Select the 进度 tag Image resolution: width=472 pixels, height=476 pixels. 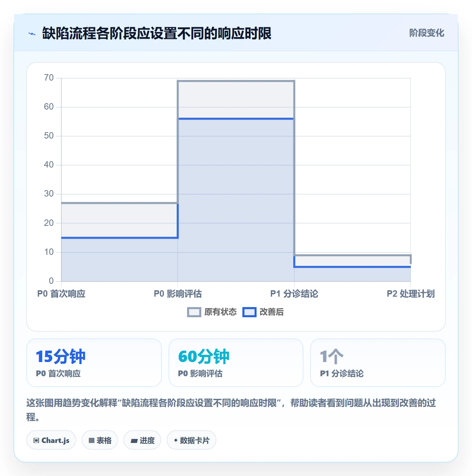coord(142,440)
